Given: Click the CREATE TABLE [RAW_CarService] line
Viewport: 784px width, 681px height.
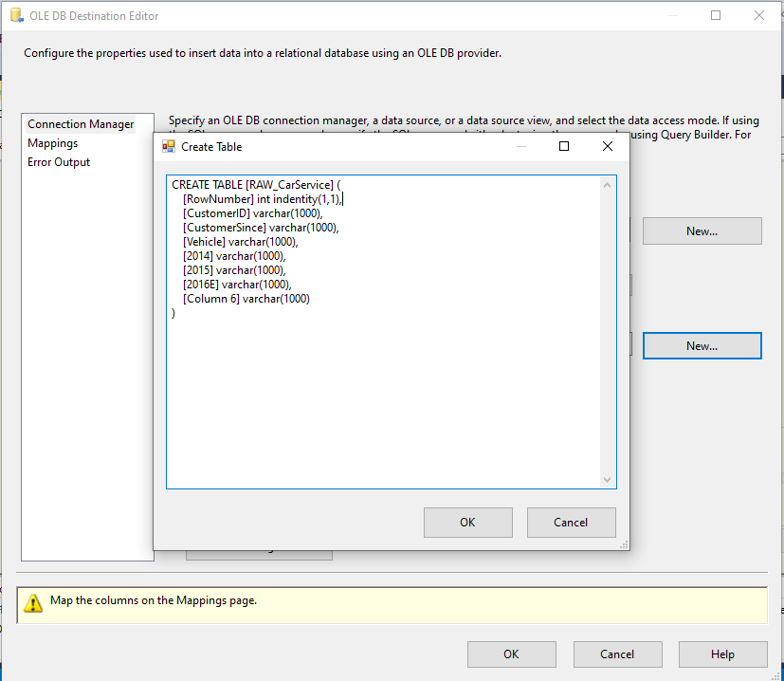Looking at the screenshot, I should [256, 185].
